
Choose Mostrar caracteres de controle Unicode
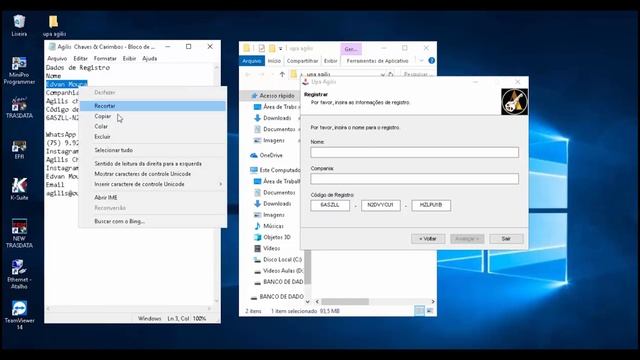(x=153, y=173)
